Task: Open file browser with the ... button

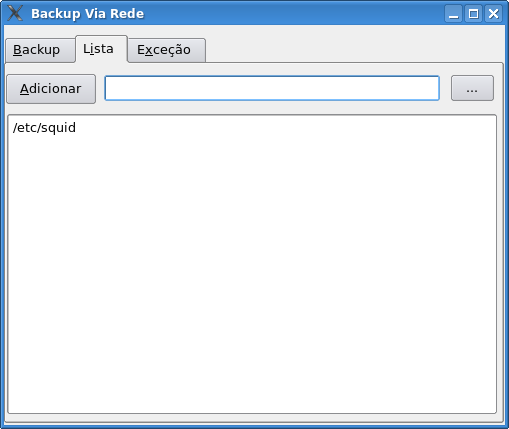Action: click(472, 88)
